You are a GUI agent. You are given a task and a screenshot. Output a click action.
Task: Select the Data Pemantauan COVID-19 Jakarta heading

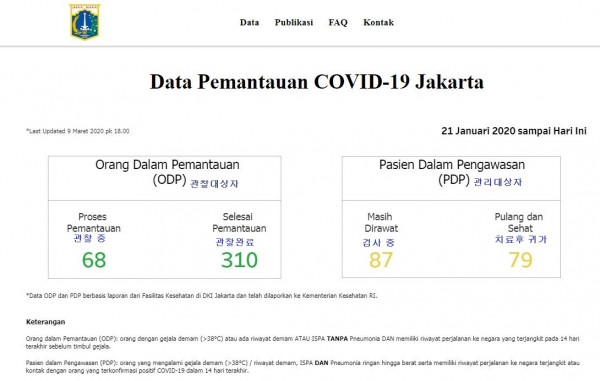coord(317,82)
